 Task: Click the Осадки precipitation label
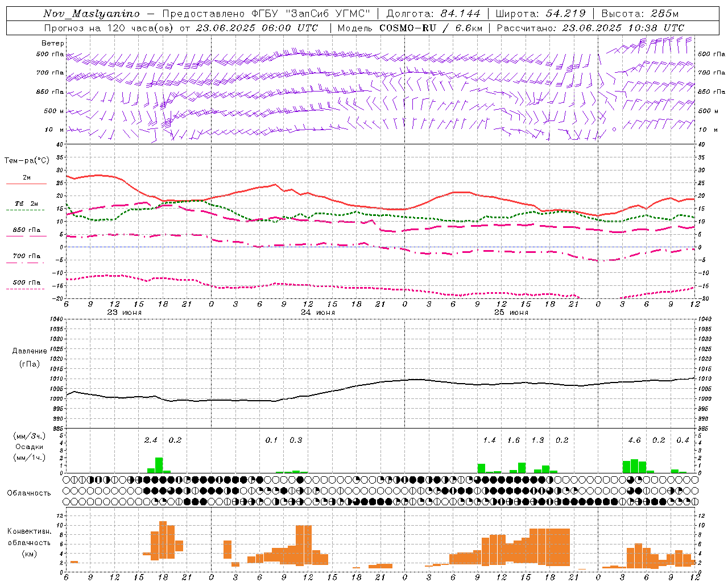click(x=30, y=447)
